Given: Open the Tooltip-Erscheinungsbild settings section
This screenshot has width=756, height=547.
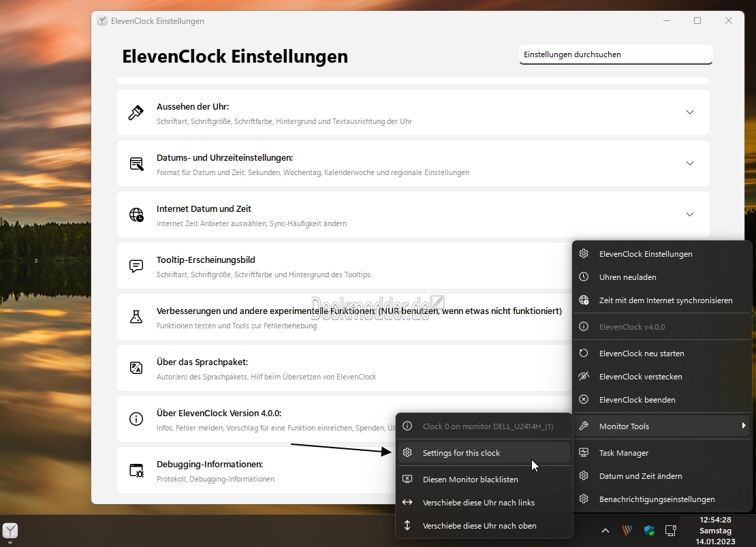Looking at the screenshot, I should pos(344,266).
